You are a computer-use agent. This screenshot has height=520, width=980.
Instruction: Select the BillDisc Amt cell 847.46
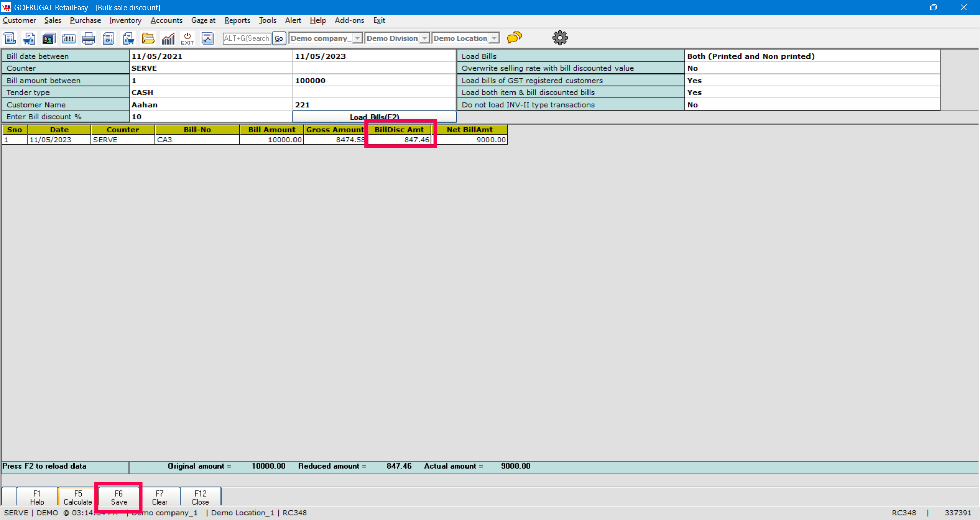[x=399, y=140]
